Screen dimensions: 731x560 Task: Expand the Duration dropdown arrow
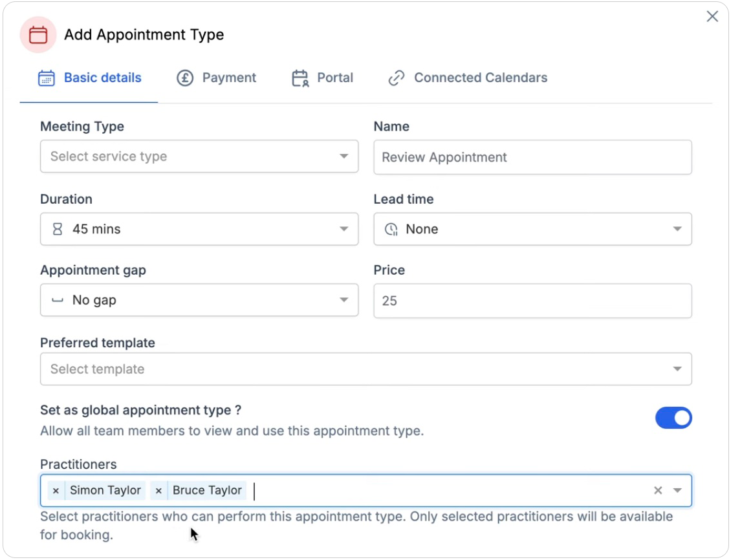coord(344,229)
